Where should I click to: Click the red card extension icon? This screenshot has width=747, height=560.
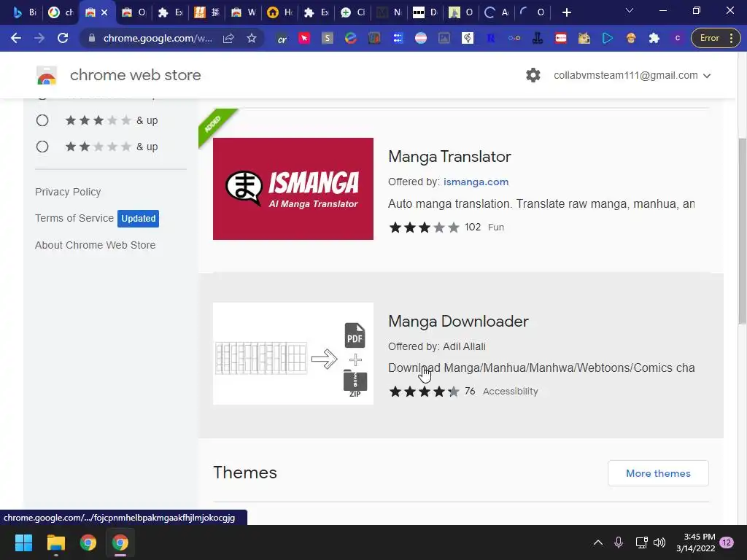click(x=561, y=38)
